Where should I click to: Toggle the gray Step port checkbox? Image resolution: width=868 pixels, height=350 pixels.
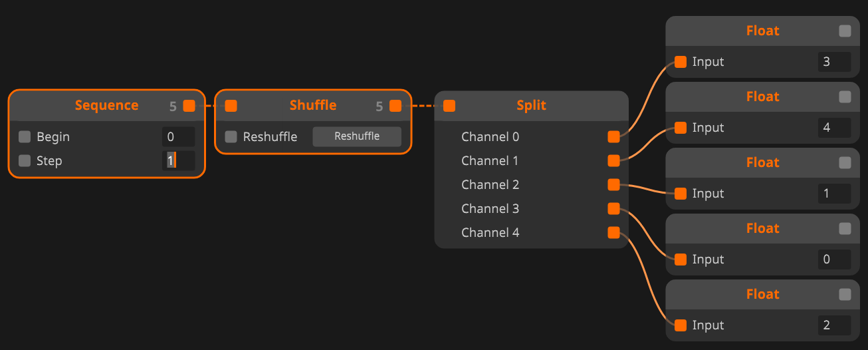(x=25, y=160)
